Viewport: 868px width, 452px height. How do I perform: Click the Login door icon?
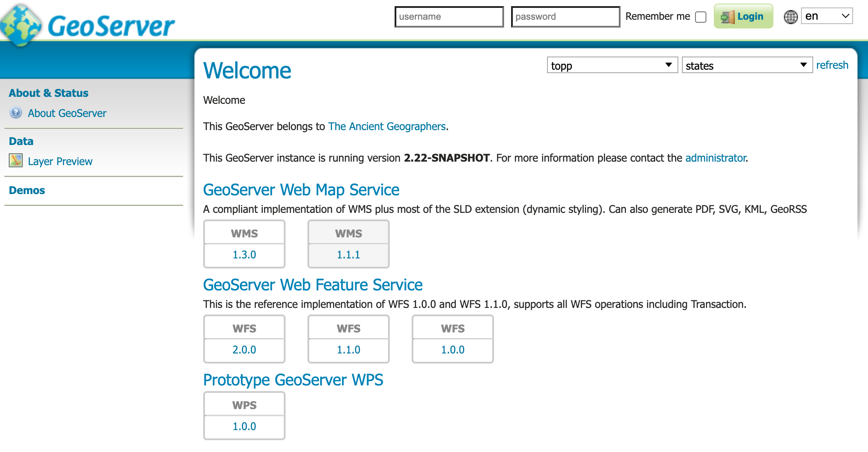(727, 17)
